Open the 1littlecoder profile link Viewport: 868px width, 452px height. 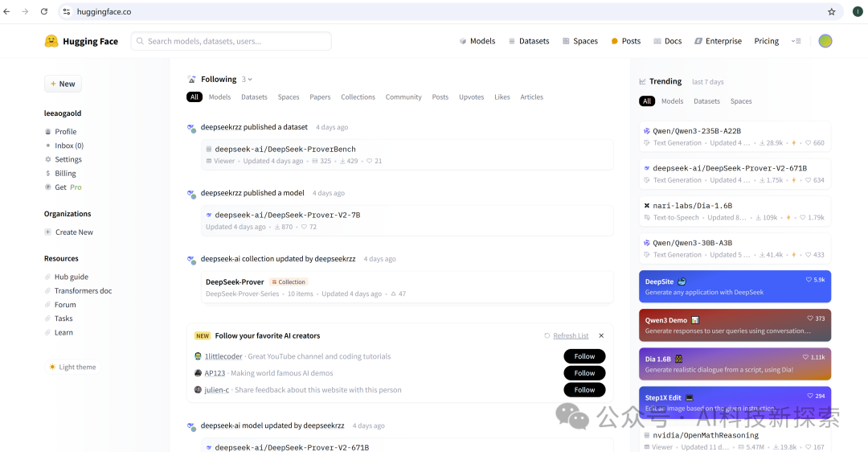click(x=223, y=356)
